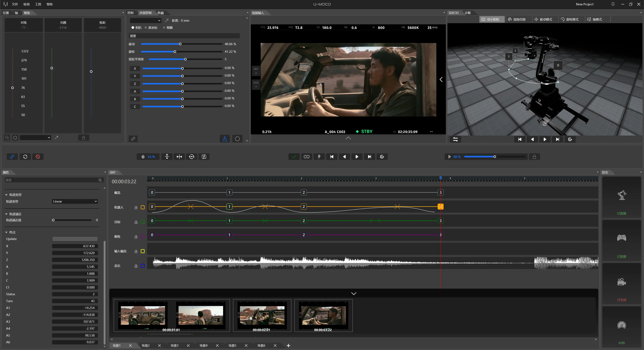
Task: Switch to the 外部控制 tab
Action: click(145, 13)
